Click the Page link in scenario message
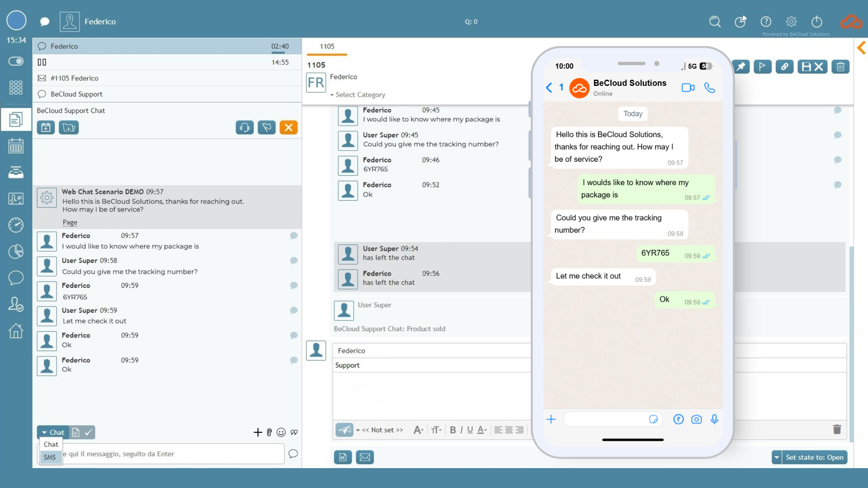The height and width of the screenshot is (488, 868). pyautogui.click(x=70, y=222)
